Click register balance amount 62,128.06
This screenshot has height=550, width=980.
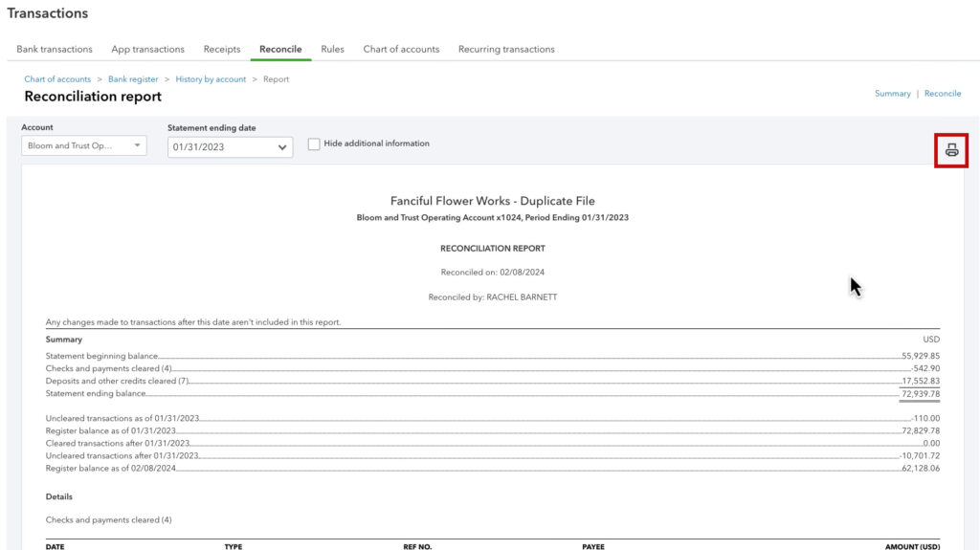click(920, 468)
